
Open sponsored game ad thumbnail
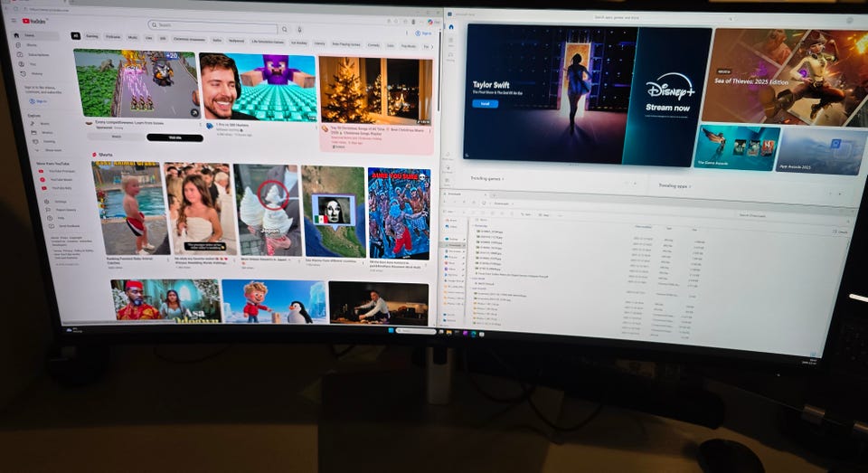pyautogui.click(x=137, y=83)
